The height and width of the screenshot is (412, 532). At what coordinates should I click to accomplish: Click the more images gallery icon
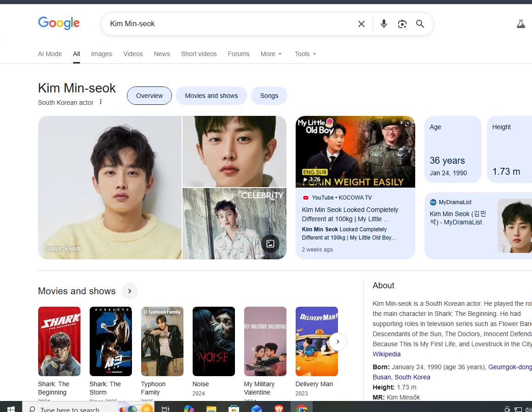coord(270,244)
